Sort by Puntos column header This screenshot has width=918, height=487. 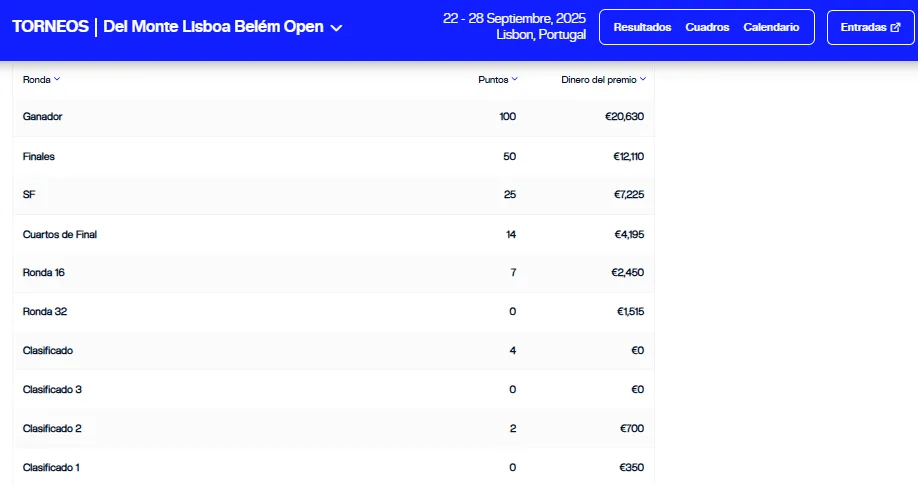pyautogui.click(x=493, y=80)
